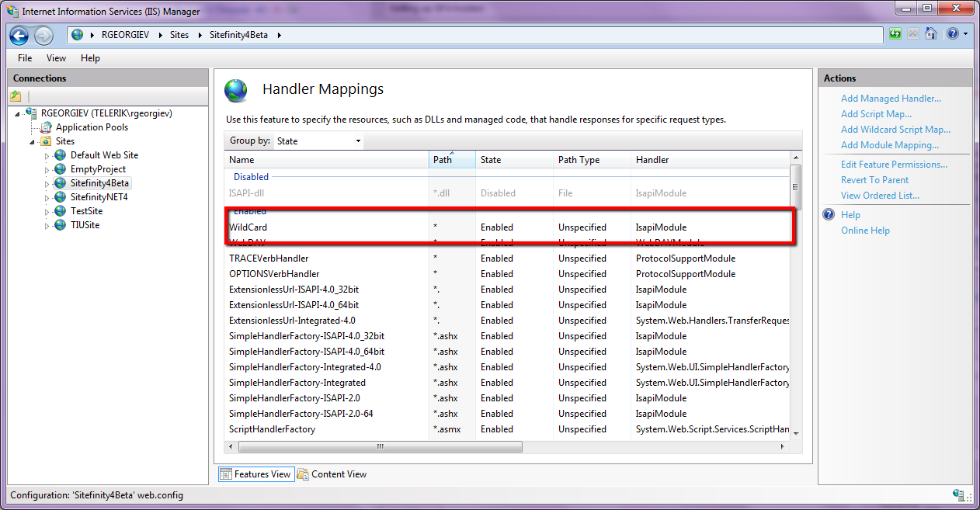Open the Online Help link

pyautogui.click(x=865, y=231)
